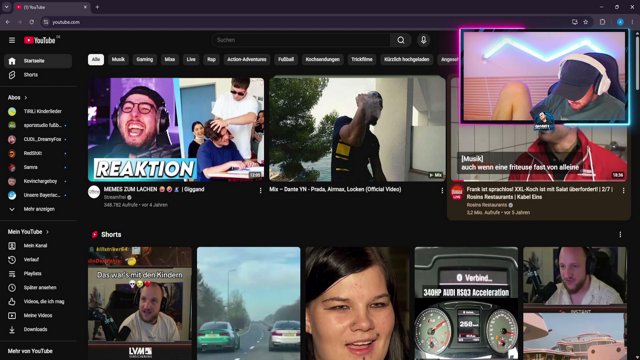Viewport: 640px width, 360px height.
Task: Open TiRiLi Kinderlieder subscription
Action: pos(38,111)
